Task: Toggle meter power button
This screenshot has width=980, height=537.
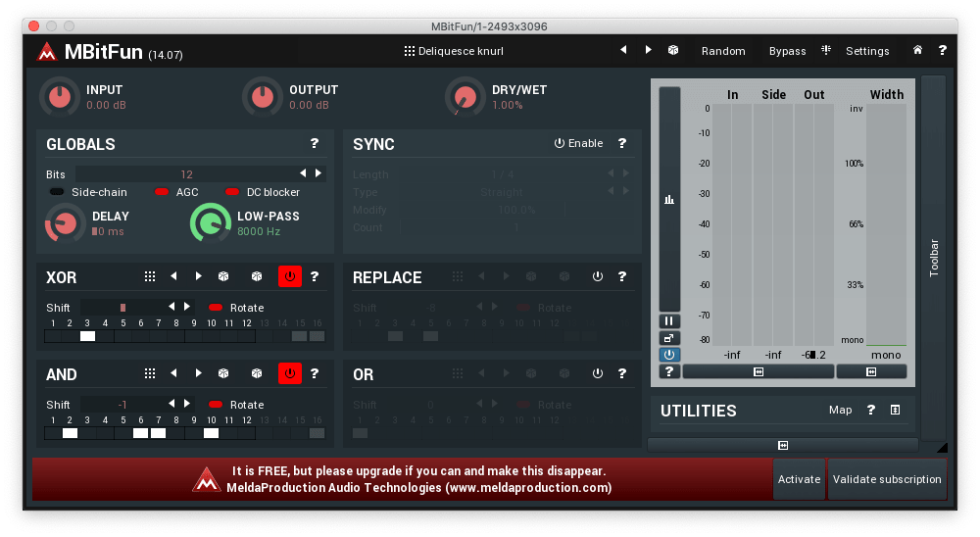Action: click(669, 355)
